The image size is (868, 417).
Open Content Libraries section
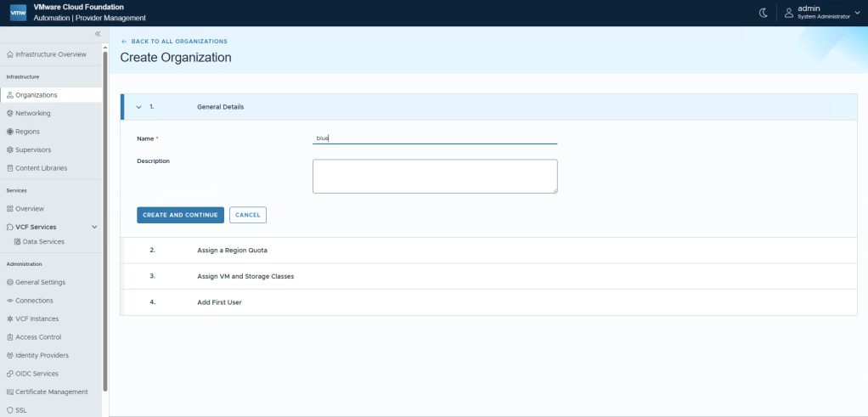(41, 168)
